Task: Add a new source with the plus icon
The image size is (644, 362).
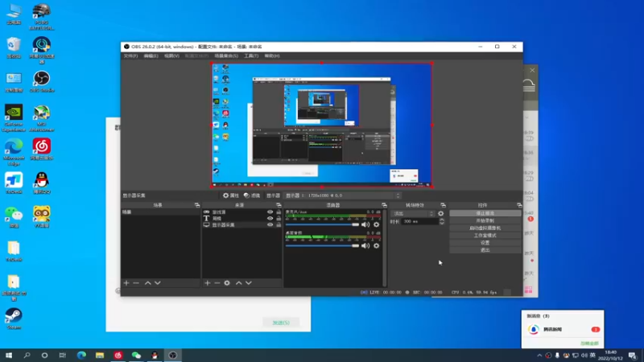Action: coord(208,283)
